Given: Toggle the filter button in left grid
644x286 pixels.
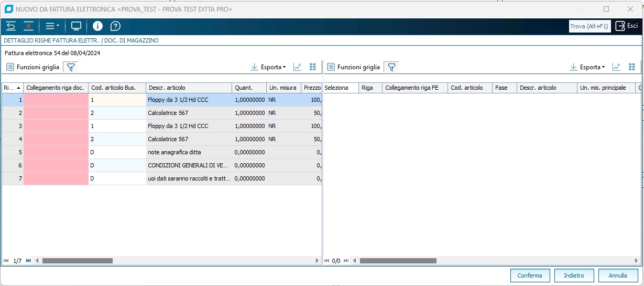Looking at the screenshot, I should tap(71, 67).
